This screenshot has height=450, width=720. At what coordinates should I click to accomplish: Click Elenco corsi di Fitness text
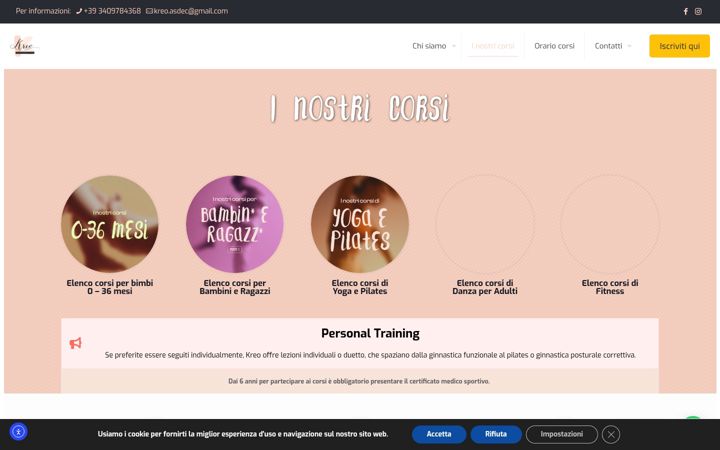tap(610, 287)
